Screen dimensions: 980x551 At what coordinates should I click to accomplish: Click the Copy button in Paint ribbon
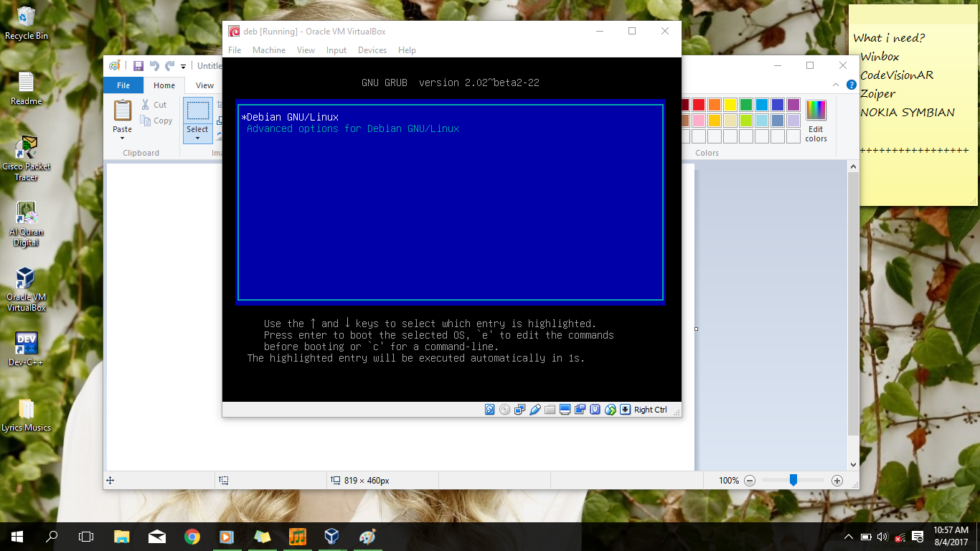coord(156,121)
